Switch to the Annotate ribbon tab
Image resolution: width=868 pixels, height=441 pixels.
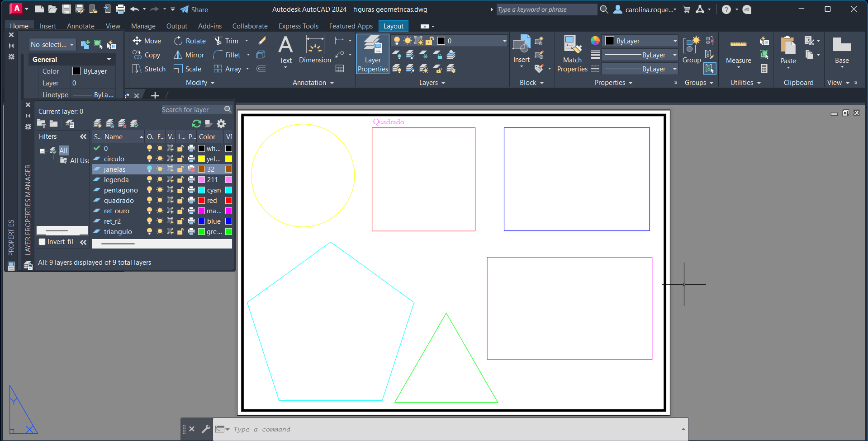[81, 26]
